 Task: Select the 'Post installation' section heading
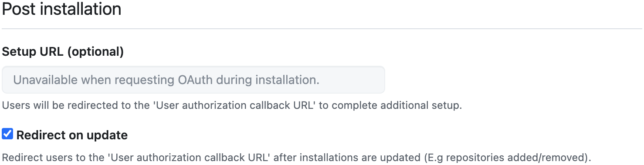[x=62, y=10]
